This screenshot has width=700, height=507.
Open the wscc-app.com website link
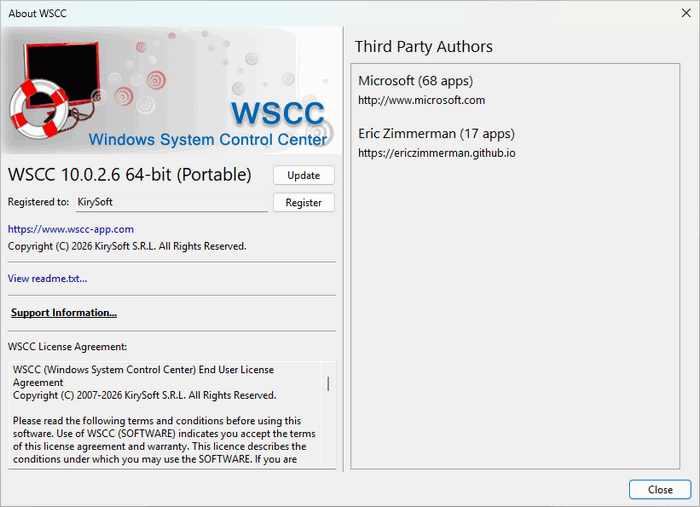coord(71,229)
